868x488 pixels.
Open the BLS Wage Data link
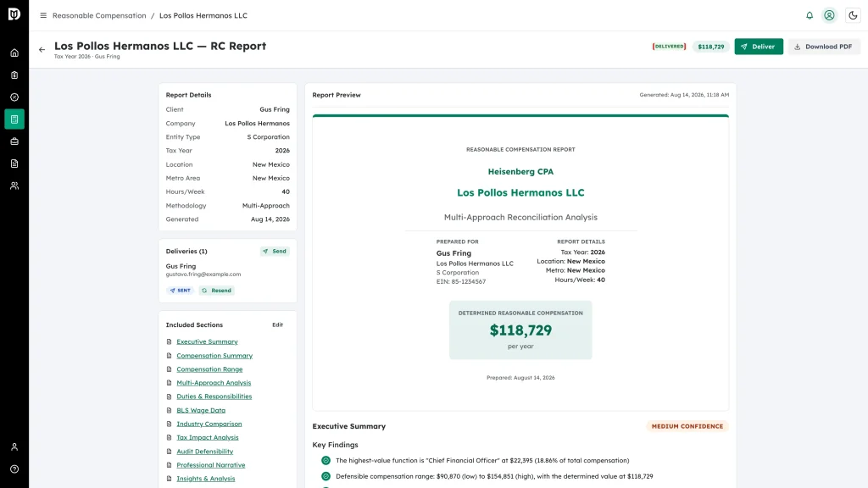click(201, 411)
